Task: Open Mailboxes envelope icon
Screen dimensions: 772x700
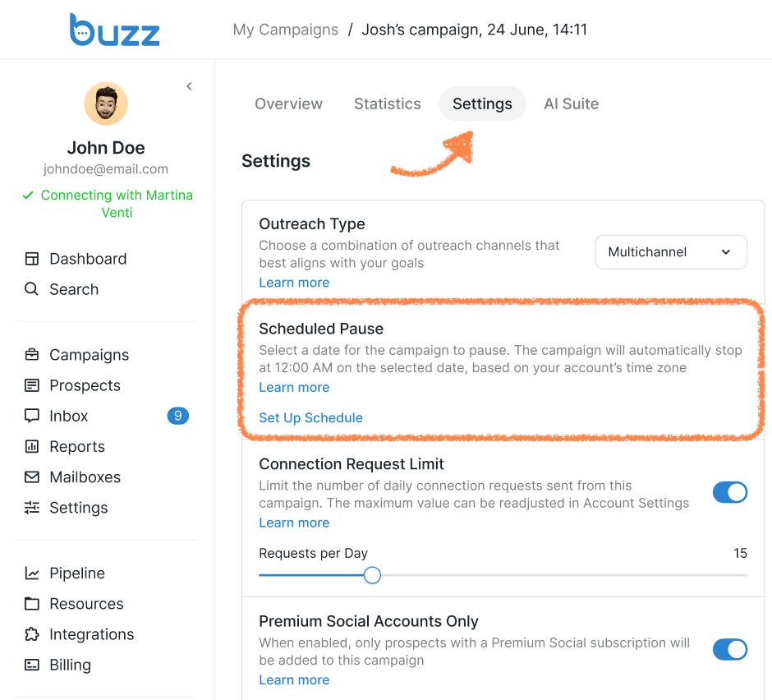Action: point(32,477)
